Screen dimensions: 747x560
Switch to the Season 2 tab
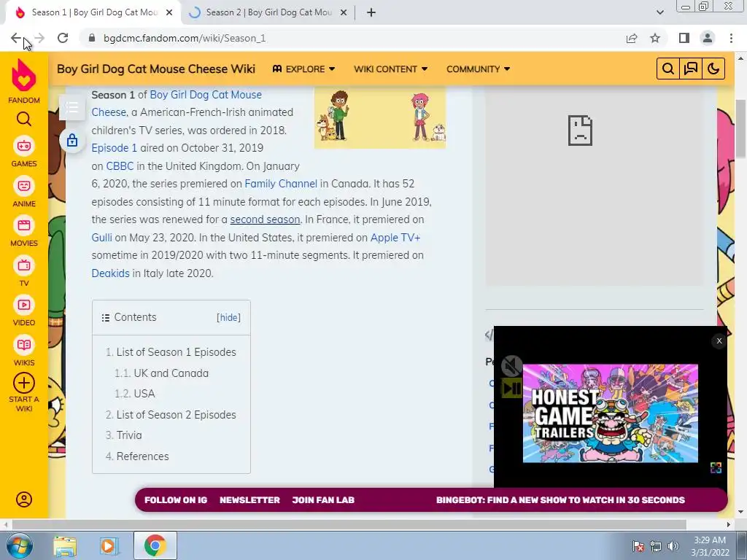[268, 12]
